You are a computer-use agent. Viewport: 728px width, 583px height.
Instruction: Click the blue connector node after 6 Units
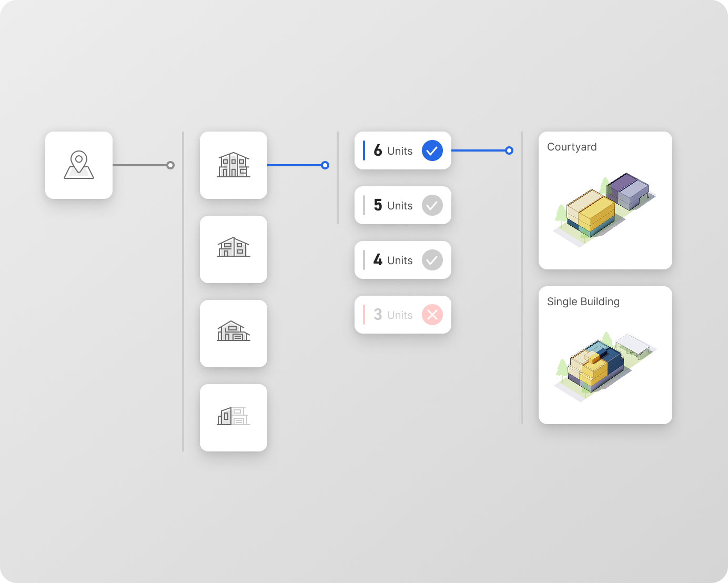click(x=509, y=150)
